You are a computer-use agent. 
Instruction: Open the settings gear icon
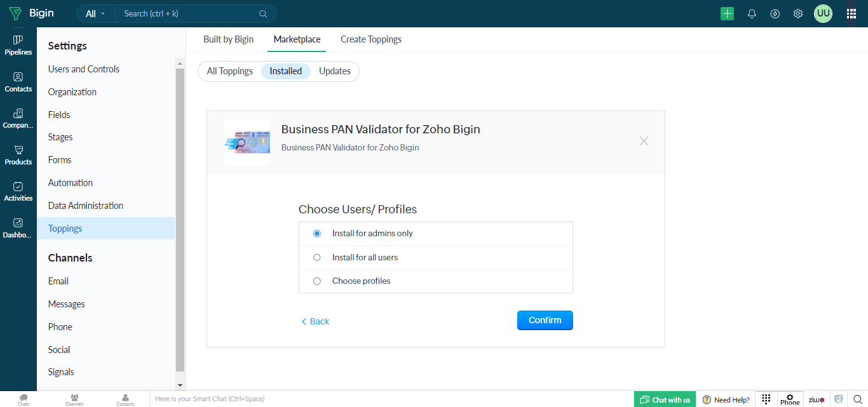(x=798, y=13)
